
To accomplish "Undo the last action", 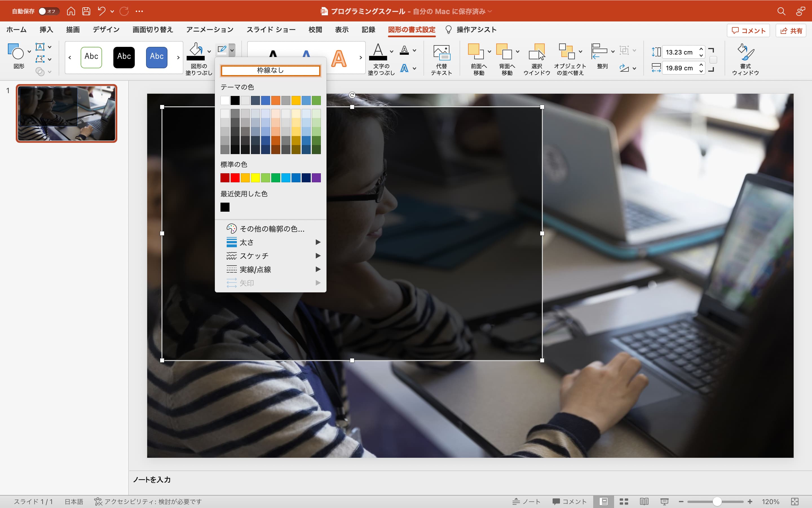I will coord(102,11).
